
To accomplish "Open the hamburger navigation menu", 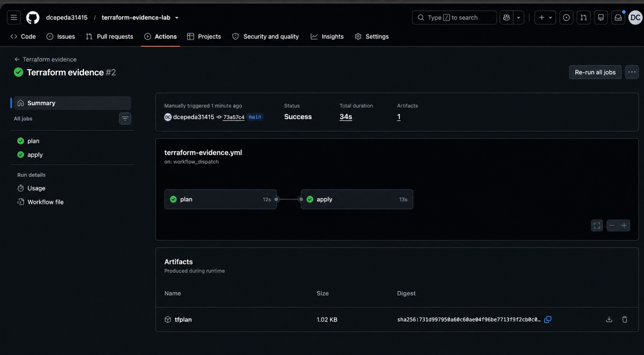I will point(14,17).
